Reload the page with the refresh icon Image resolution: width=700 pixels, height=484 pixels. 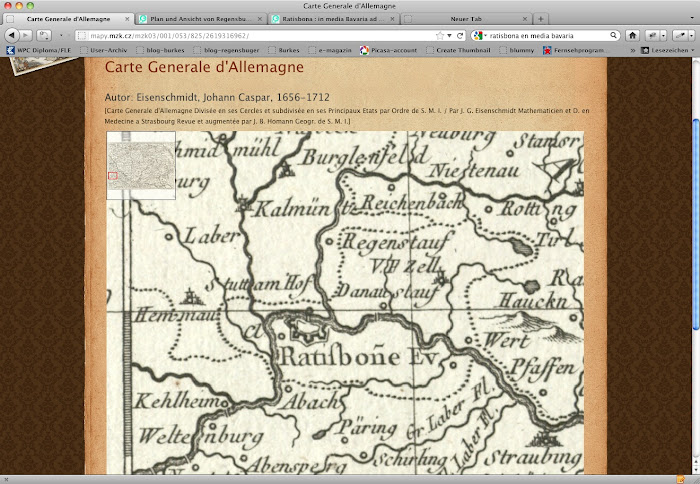coord(460,36)
